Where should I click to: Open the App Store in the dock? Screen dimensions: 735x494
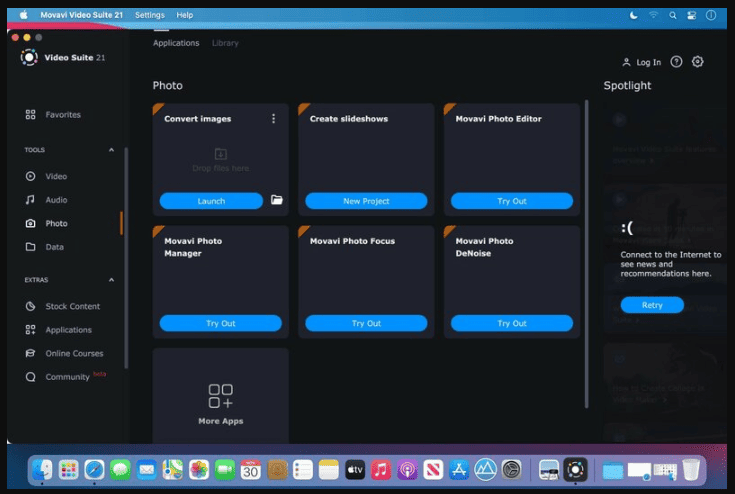point(459,469)
